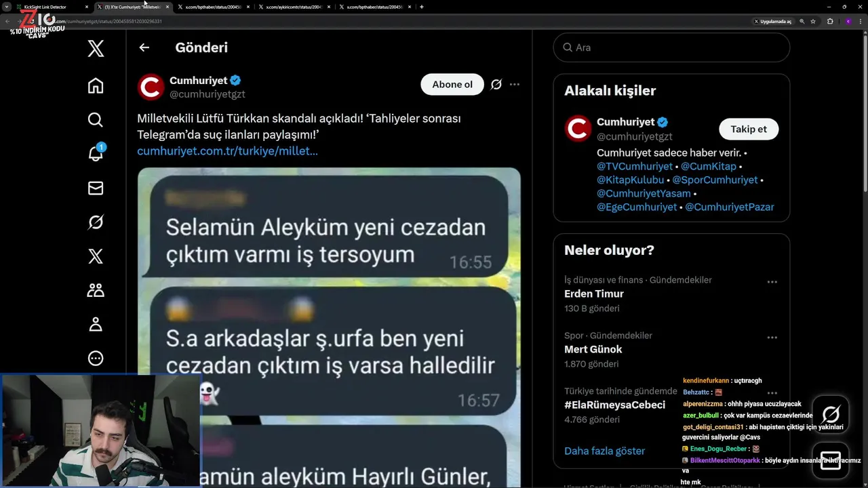Open Notifications bell with 1 badge

pyautogui.click(x=96, y=153)
